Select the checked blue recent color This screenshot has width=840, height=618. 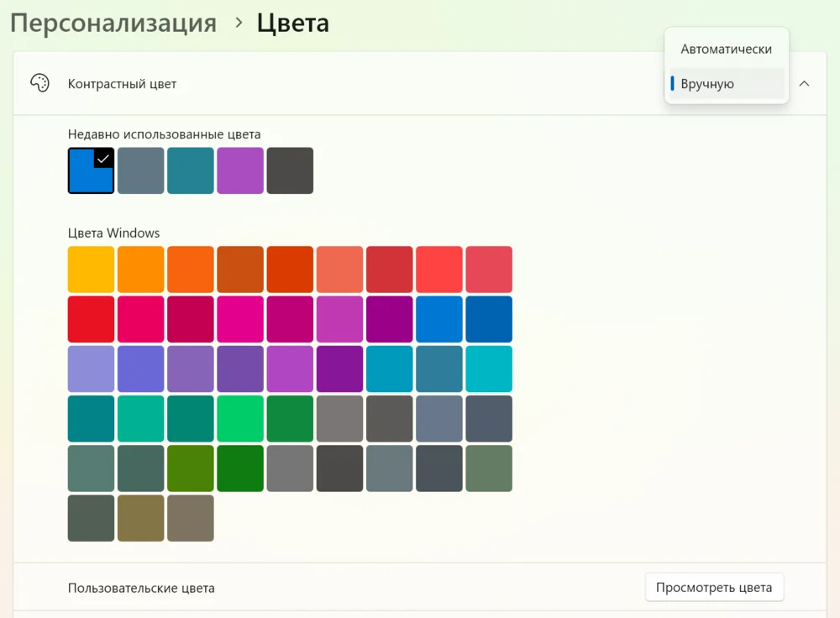coord(91,170)
